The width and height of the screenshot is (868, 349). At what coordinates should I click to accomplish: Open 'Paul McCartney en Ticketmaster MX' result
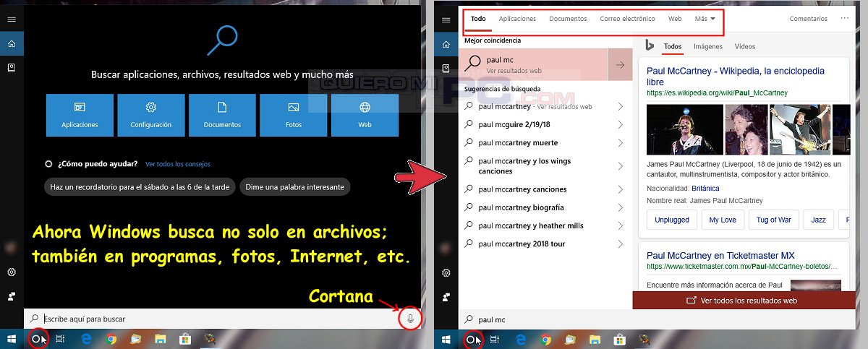click(x=720, y=256)
